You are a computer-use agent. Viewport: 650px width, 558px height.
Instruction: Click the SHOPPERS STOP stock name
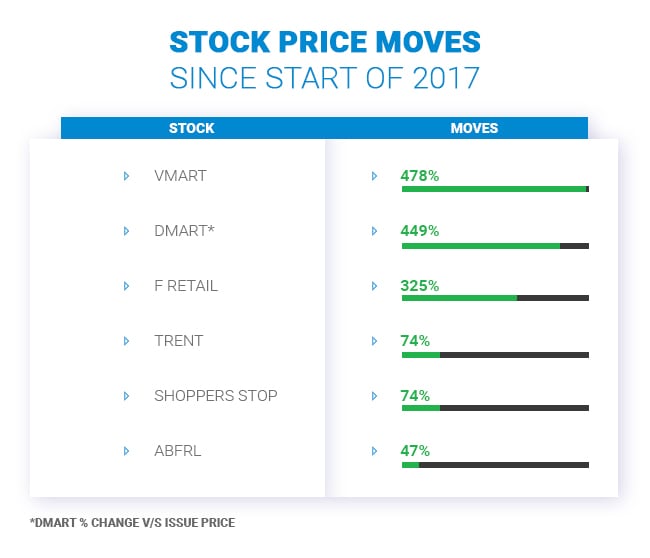(215, 396)
